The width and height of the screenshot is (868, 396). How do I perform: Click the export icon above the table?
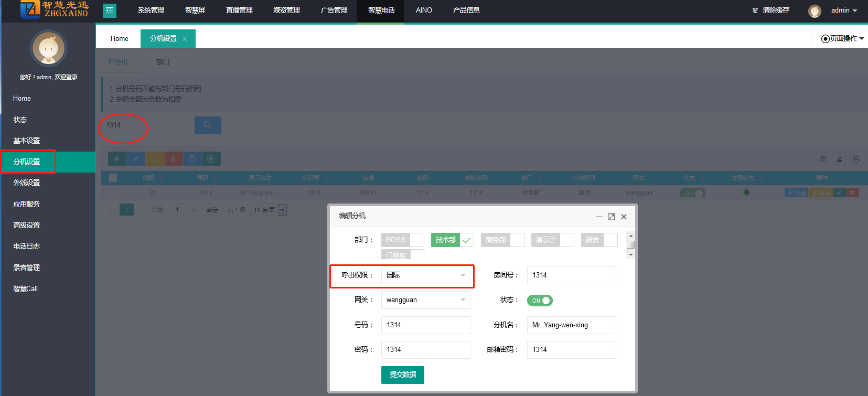pos(839,159)
